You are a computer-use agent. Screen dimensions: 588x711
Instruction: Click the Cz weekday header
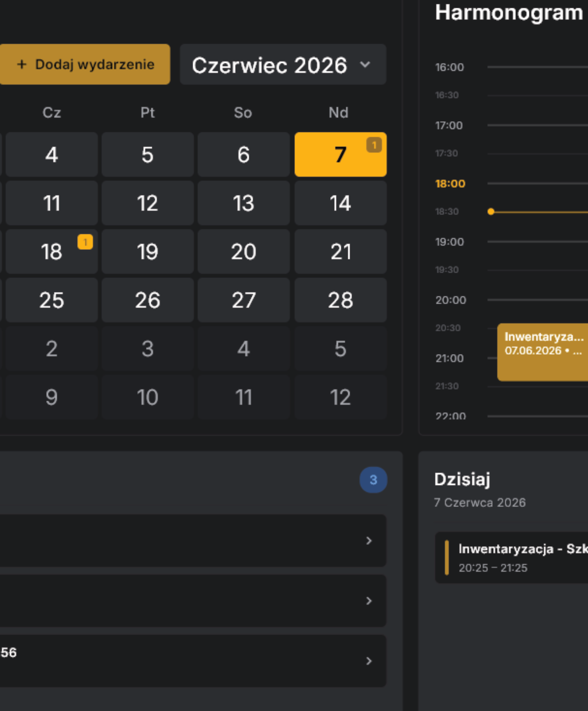click(x=52, y=113)
